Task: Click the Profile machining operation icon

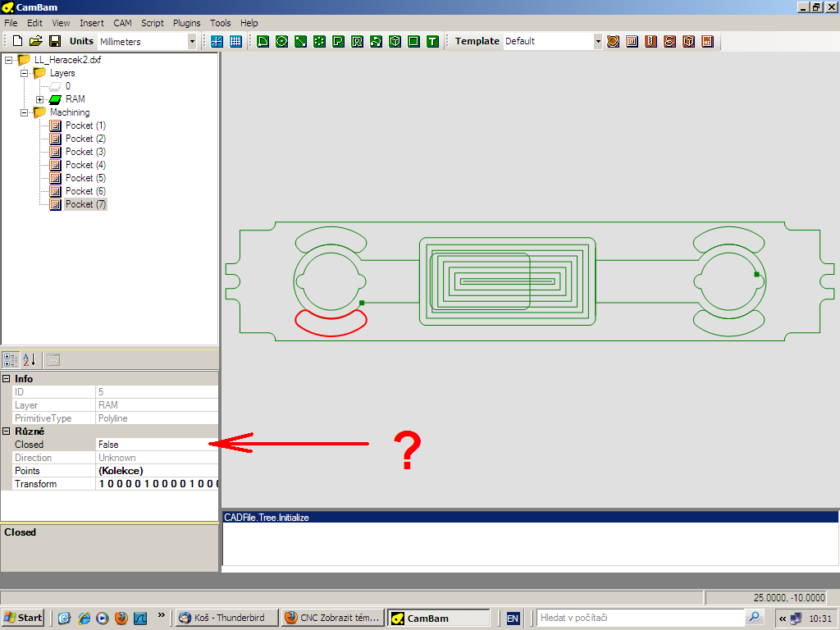Action: coord(613,41)
